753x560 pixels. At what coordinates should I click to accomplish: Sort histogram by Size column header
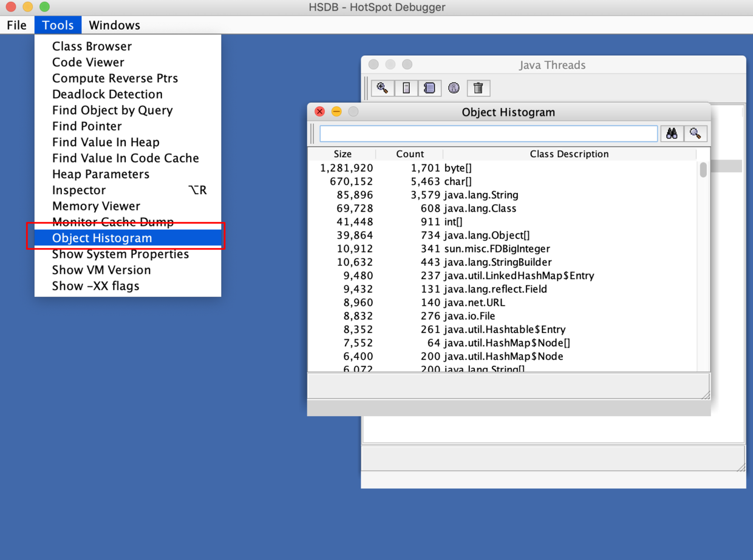(342, 154)
